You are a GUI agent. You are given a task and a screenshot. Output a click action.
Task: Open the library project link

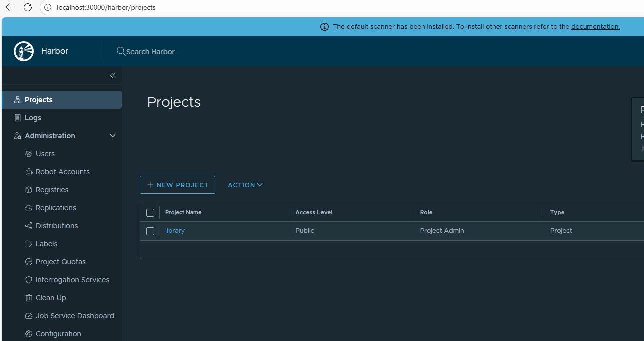click(x=175, y=231)
